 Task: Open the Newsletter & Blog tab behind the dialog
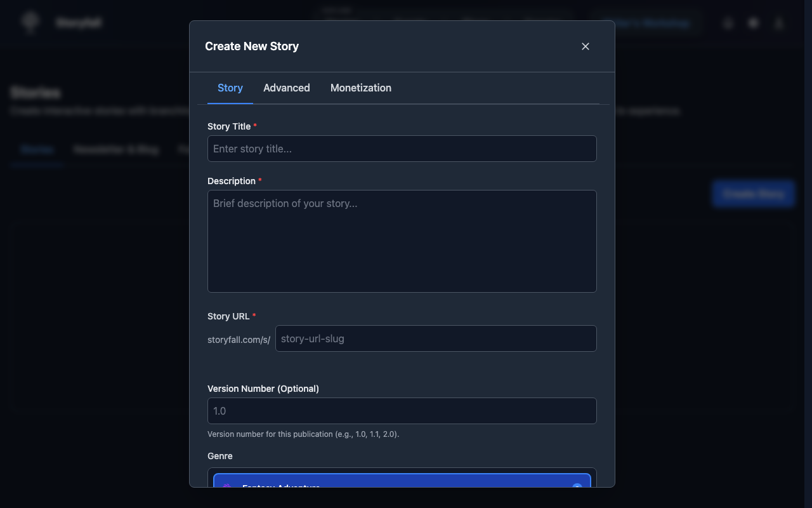(115, 149)
